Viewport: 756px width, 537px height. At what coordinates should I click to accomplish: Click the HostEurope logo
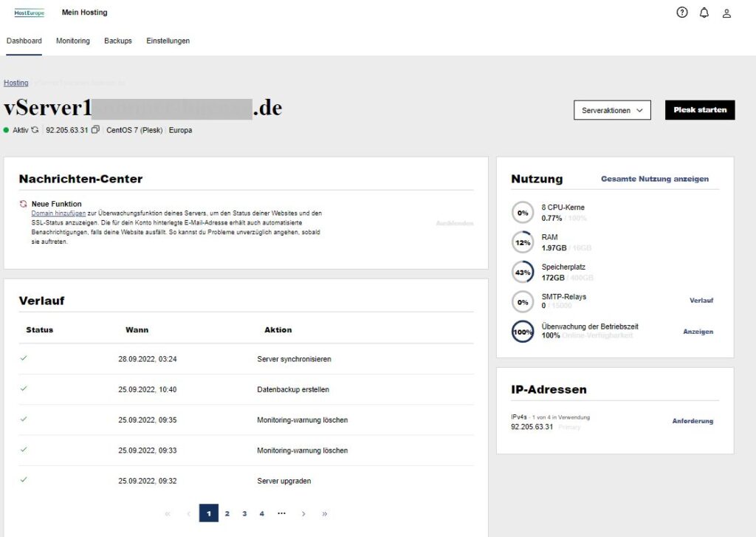click(28, 12)
